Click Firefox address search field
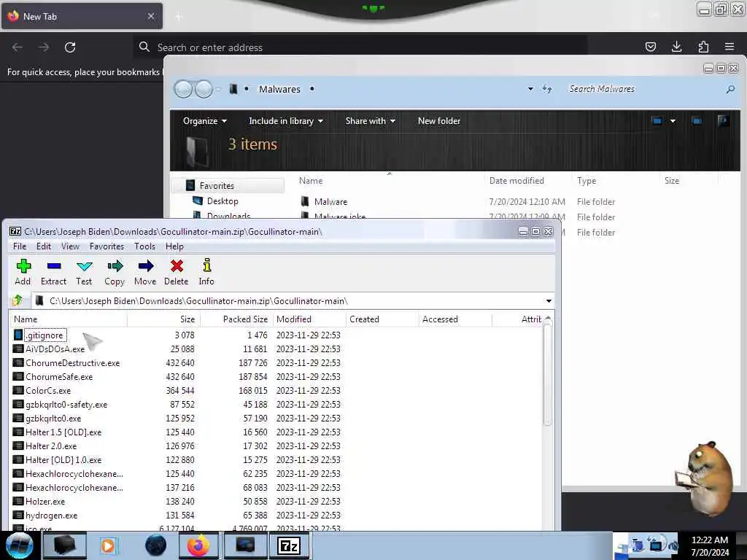The height and width of the screenshot is (560, 747). click(360, 47)
